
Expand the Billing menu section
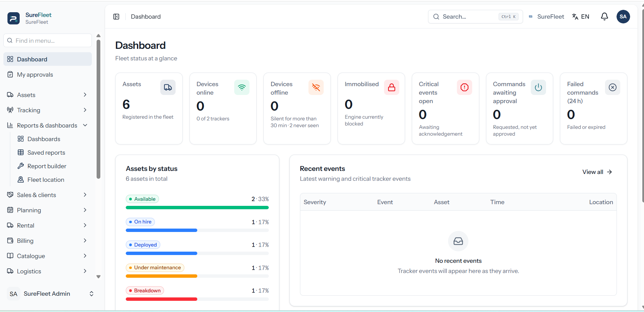47,241
